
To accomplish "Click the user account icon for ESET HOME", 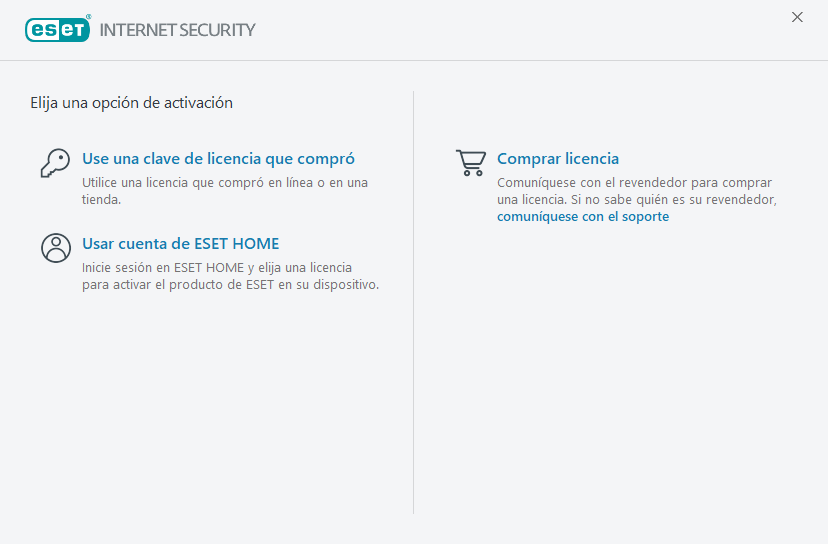I will pos(55,248).
